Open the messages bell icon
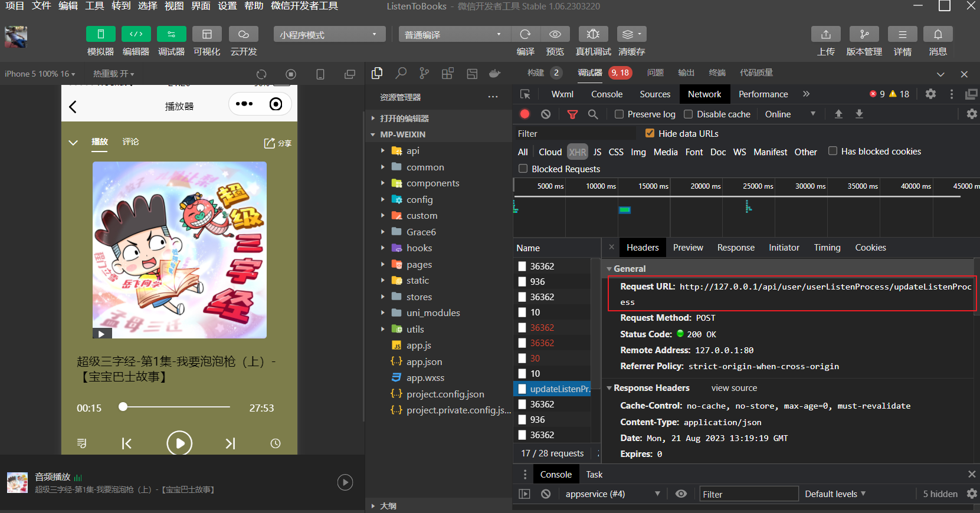Screen dimensions: 980x513 (938, 34)
